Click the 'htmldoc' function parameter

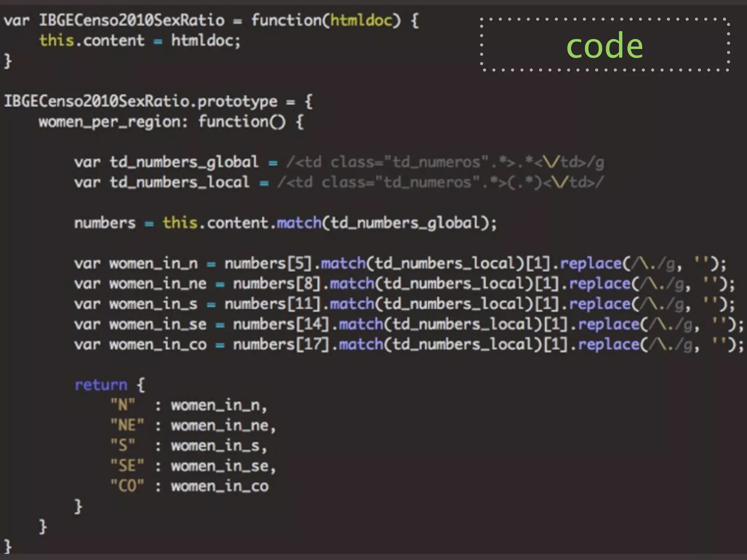[361, 20]
